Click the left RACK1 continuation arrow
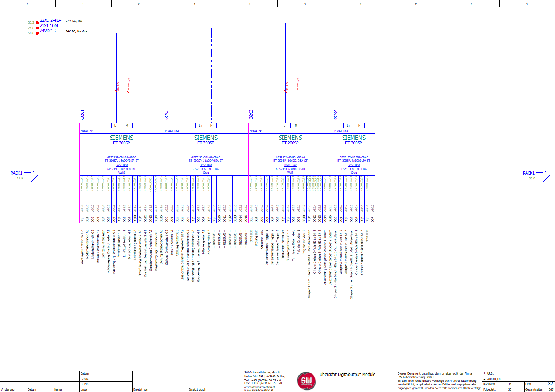Viewport: 555px width, 392px height. pyautogui.click(x=31, y=175)
